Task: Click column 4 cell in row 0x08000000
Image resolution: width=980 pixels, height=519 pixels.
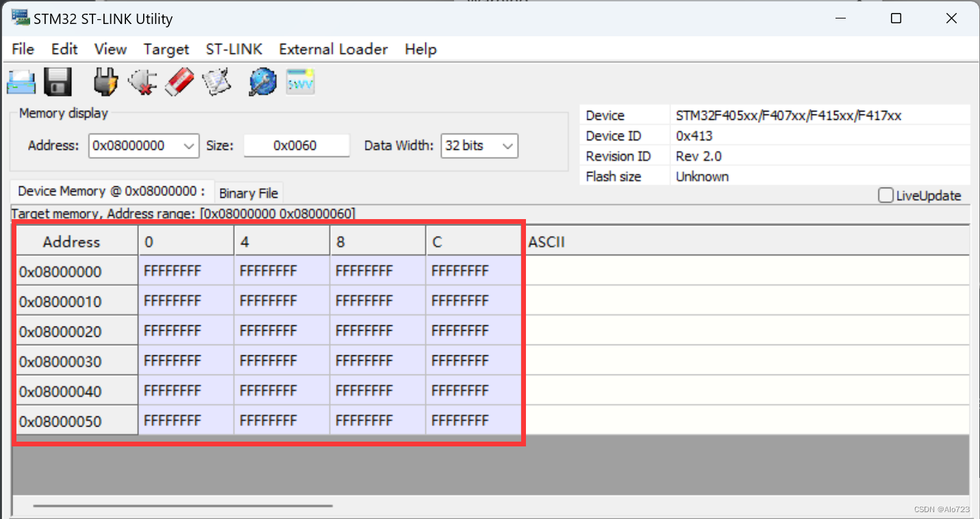Action: [x=282, y=271]
